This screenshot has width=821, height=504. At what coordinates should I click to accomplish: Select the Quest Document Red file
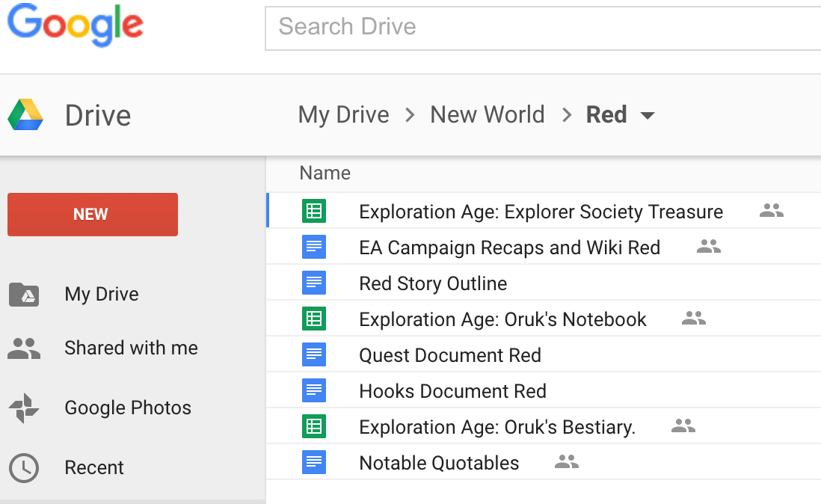pyautogui.click(x=450, y=355)
